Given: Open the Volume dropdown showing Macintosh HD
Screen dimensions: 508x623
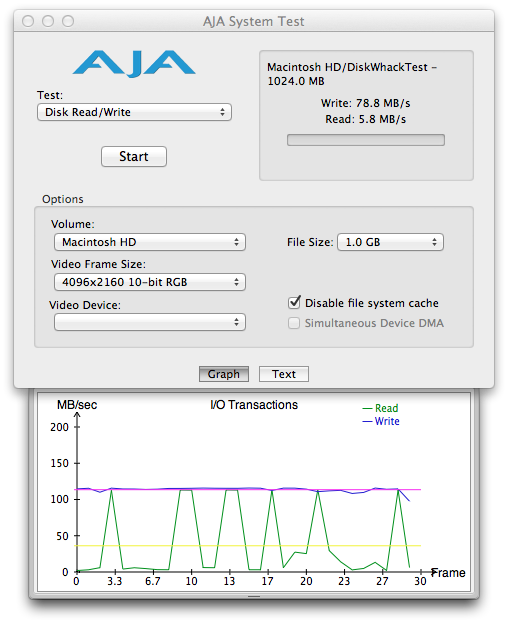Looking at the screenshot, I should [x=150, y=242].
